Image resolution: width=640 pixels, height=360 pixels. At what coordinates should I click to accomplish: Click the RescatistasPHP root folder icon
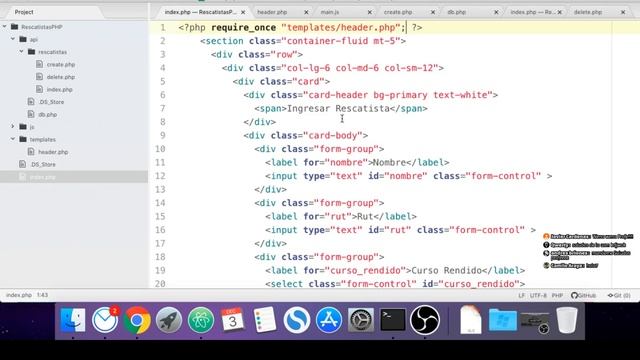tap(15, 27)
